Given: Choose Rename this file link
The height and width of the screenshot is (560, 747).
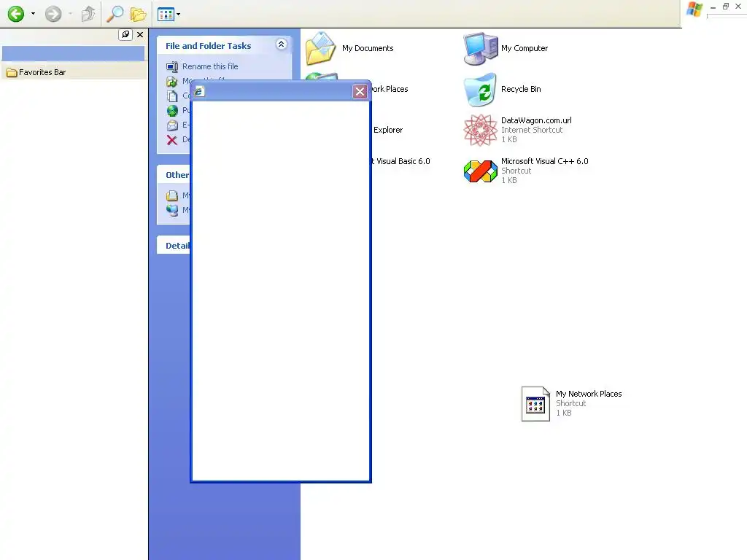Looking at the screenshot, I should coord(210,66).
